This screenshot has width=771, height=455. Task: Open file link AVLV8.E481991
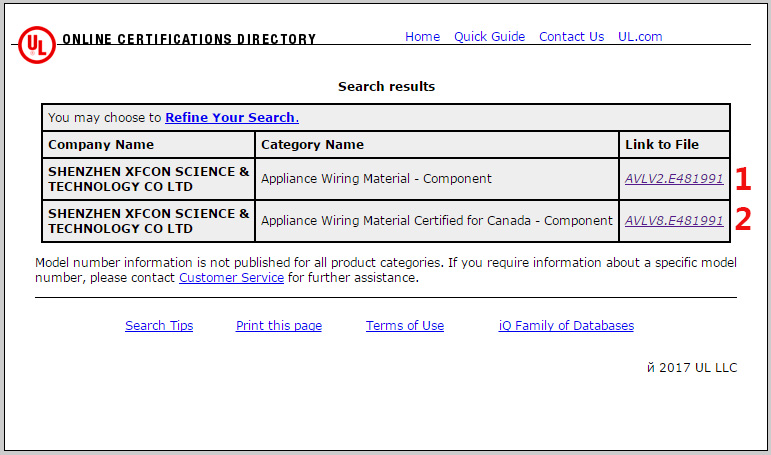(x=674, y=220)
